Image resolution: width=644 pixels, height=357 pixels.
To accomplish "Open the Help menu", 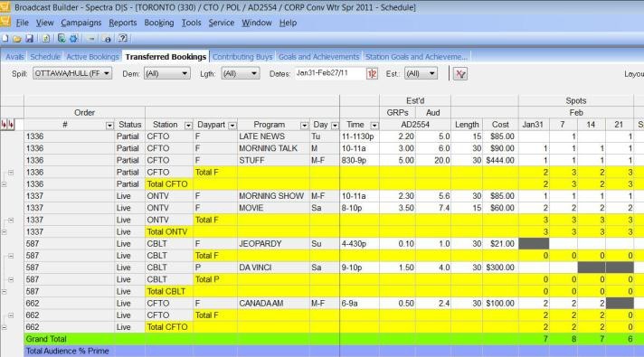I will pyautogui.click(x=288, y=23).
